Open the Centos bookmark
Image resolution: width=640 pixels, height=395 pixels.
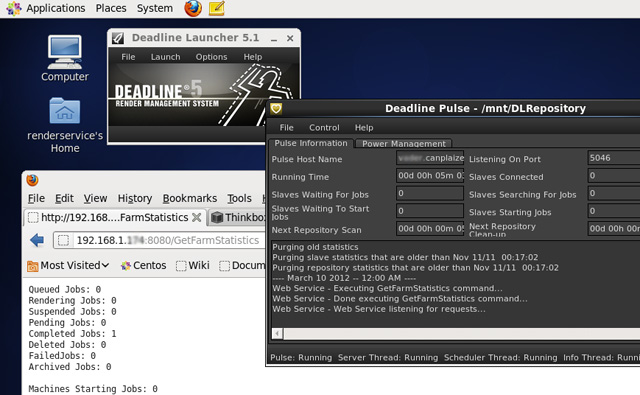pyautogui.click(x=143, y=266)
